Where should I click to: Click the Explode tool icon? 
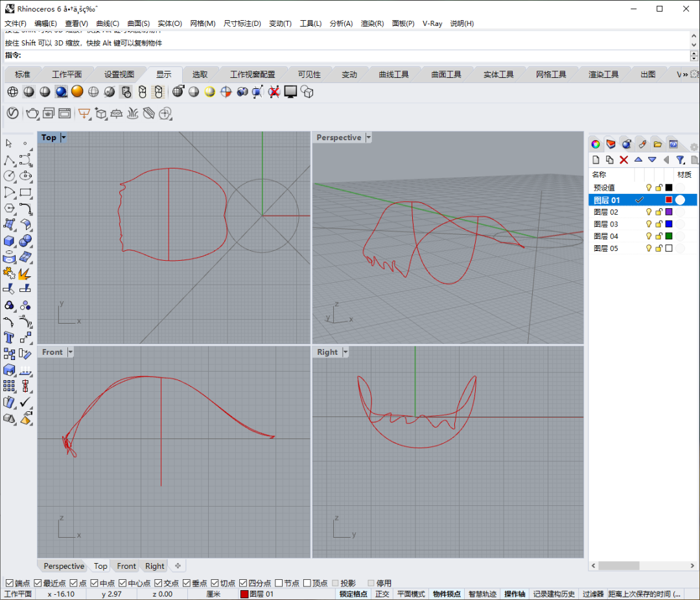coord(25,274)
